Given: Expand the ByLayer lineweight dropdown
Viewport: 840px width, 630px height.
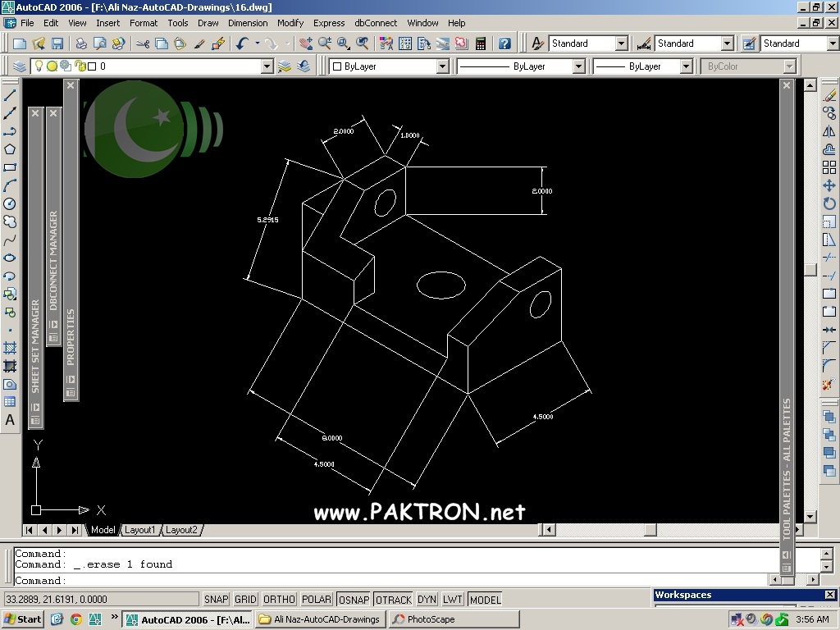Looking at the screenshot, I should (686, 66).
